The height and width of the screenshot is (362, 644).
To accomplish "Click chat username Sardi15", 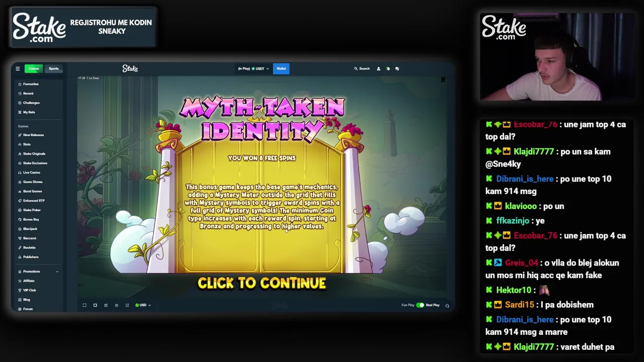I will coord(519,305).
